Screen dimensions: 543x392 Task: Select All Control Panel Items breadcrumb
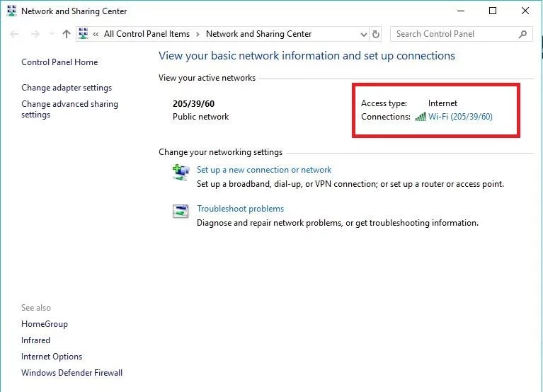(x=147, y=34)
